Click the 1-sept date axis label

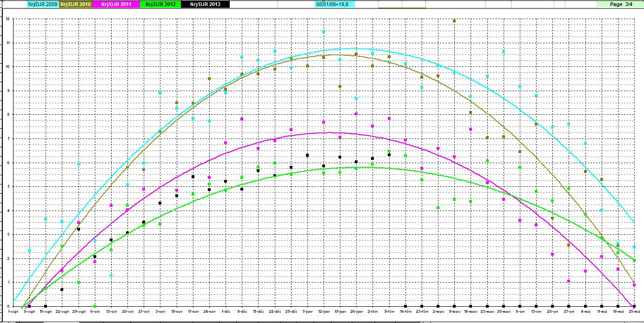click(x=13, y=311)
